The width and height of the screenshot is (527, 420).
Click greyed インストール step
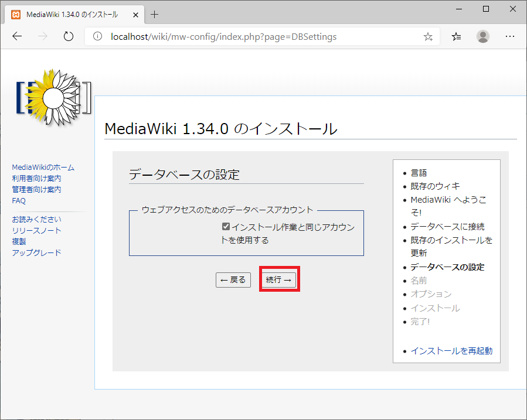point(435,308)
